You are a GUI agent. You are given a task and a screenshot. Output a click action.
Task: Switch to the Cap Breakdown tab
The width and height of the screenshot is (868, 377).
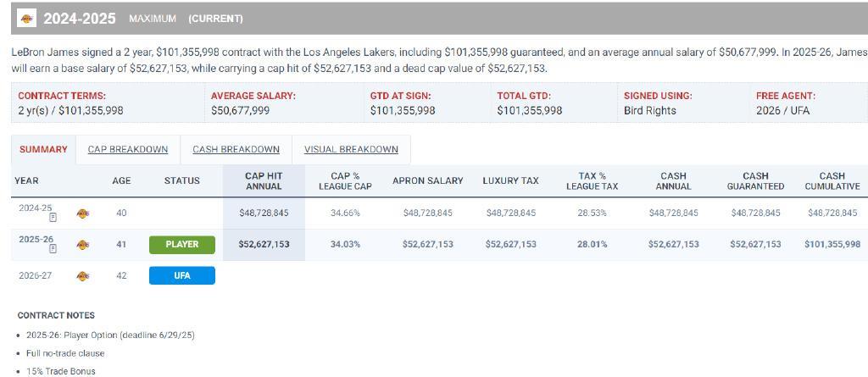(x=128, y=149)
